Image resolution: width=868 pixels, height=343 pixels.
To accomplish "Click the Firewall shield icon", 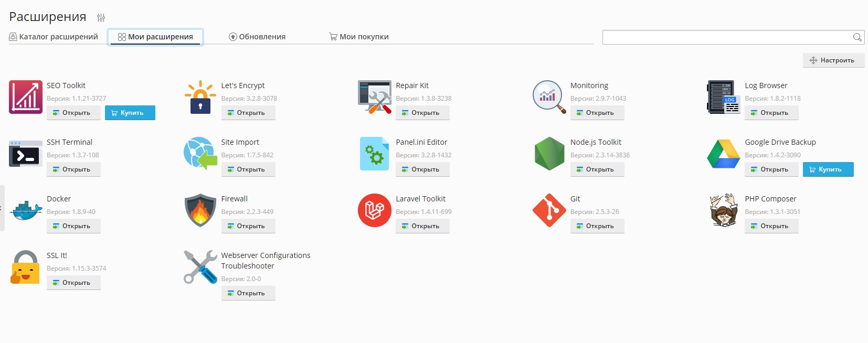I will [200, 210].
